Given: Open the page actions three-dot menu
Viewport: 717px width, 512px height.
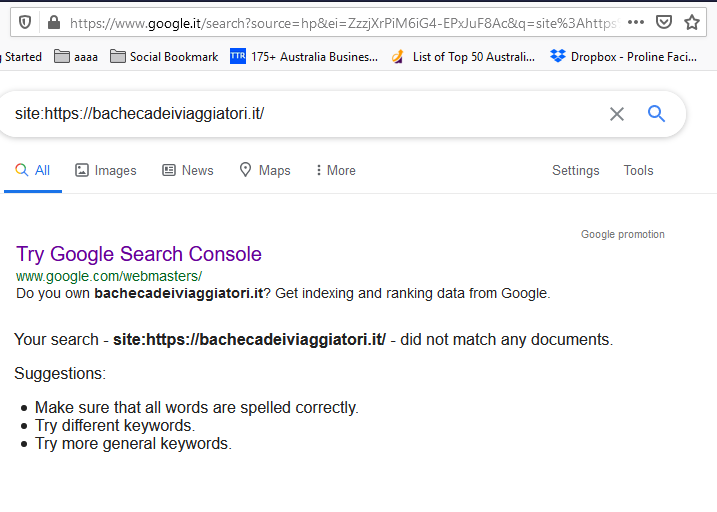Looking at the screenshot, I should pyautogui.click(x=636, y=22).
